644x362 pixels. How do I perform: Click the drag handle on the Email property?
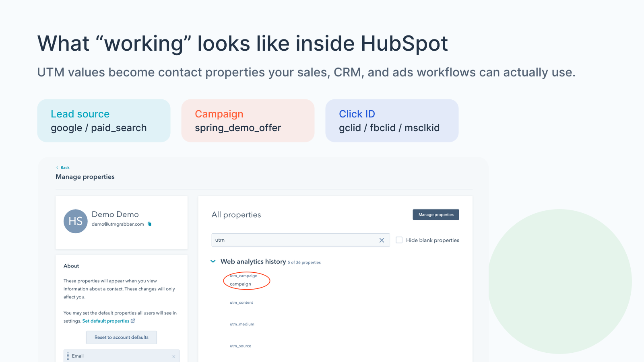68,356
